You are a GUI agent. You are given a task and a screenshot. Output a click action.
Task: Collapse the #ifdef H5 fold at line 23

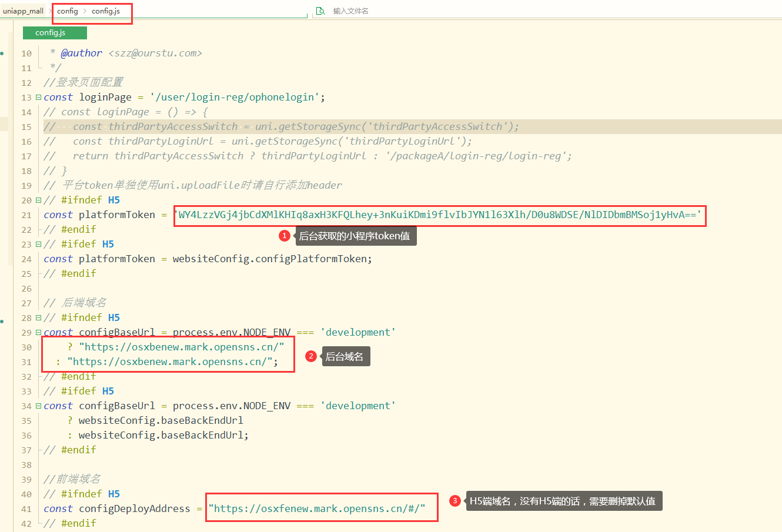pyautogui.click(x=38, y=245)
